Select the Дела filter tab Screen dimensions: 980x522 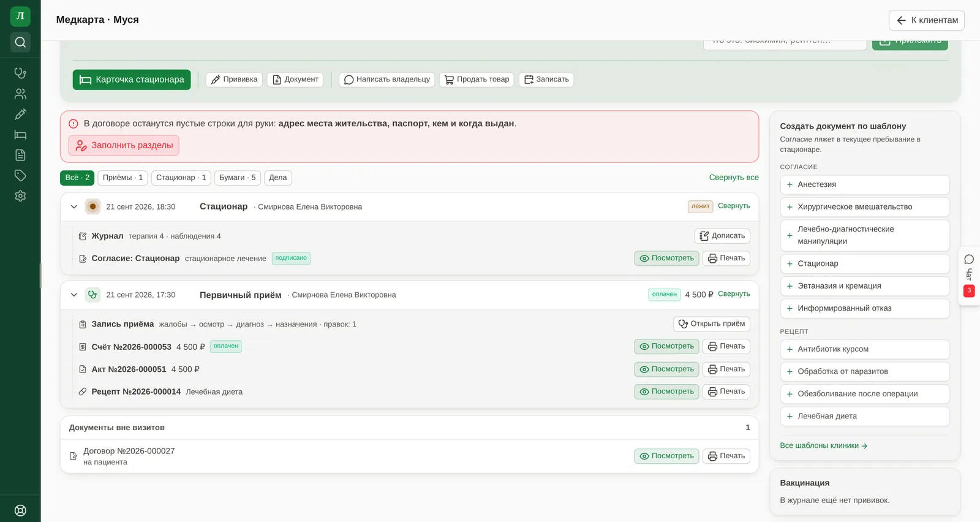point(278,178)
